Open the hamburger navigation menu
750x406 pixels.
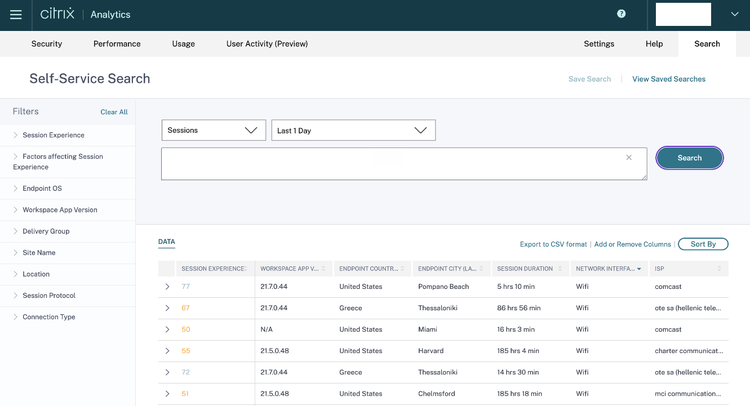point(16,14)
